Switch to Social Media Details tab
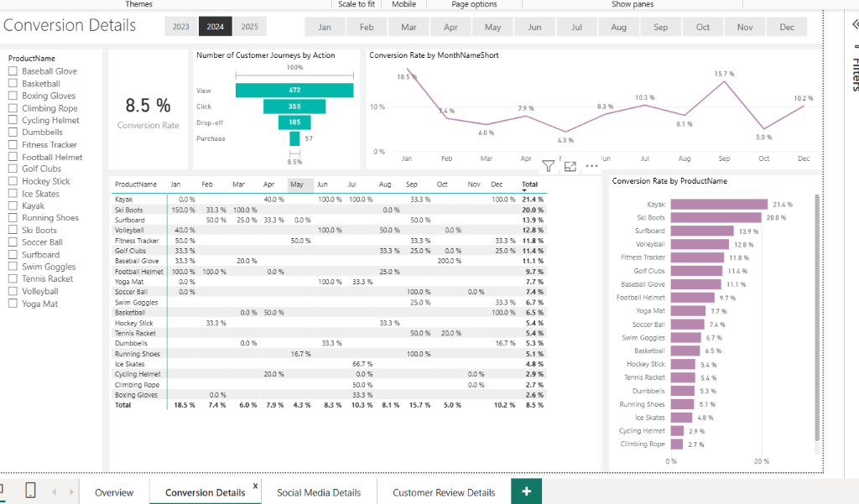This screenshot has height=504, width=859. pos(319,492)
